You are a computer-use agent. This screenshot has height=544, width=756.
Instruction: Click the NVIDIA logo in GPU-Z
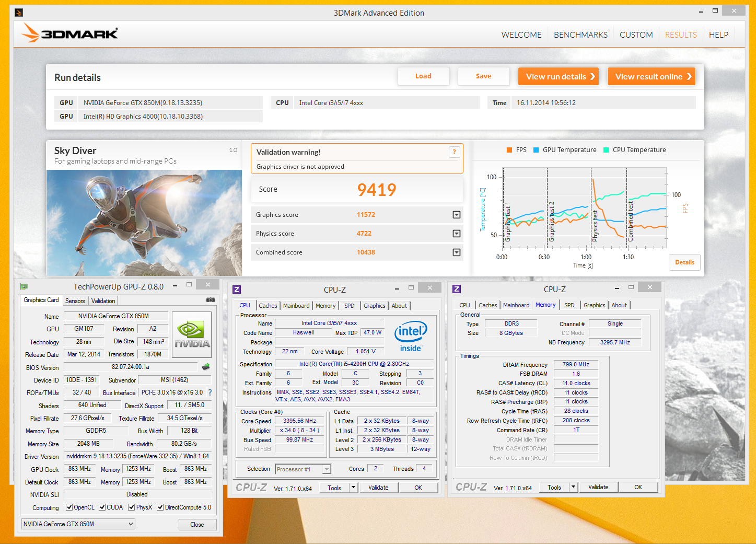pos(192,334)
